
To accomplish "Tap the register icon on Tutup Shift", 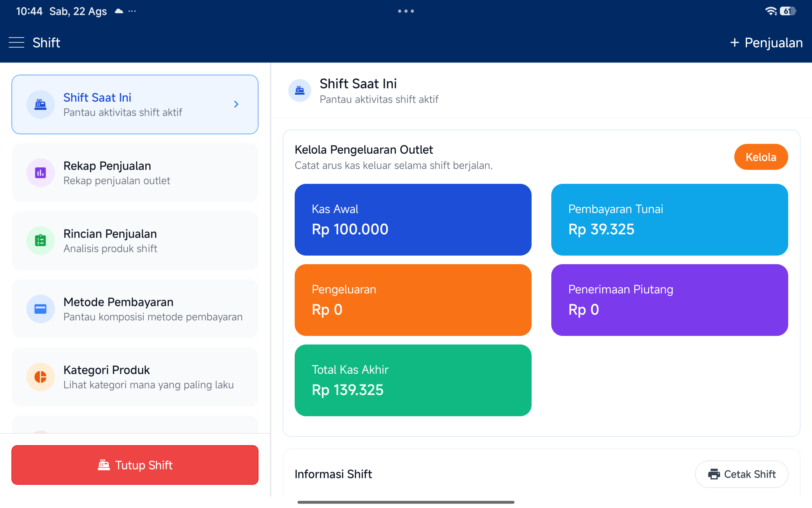I will click(104, 465).
